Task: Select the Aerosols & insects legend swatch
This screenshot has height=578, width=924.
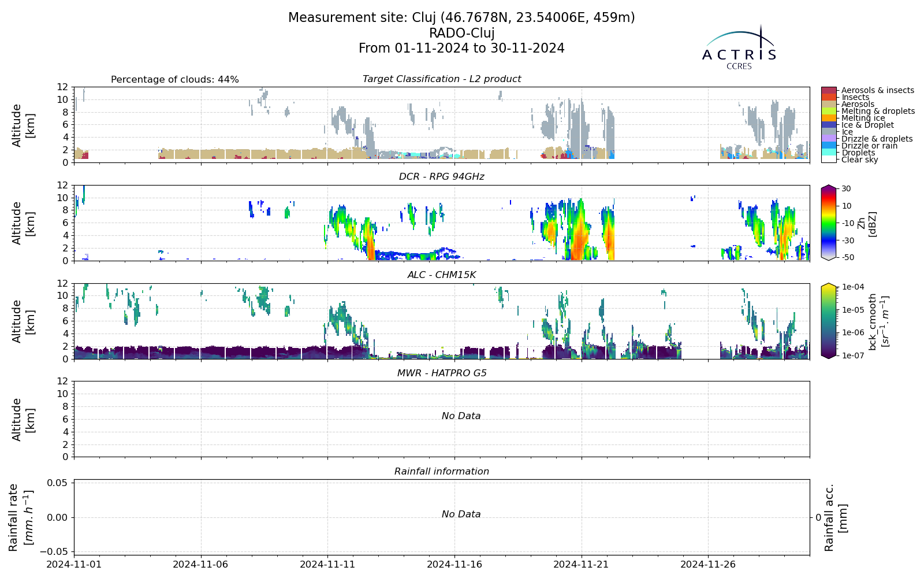Action: (x=829, y=91)
